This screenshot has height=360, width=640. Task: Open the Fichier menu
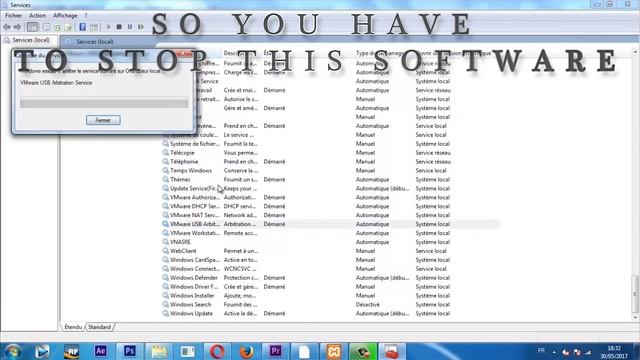pos(13,16)
